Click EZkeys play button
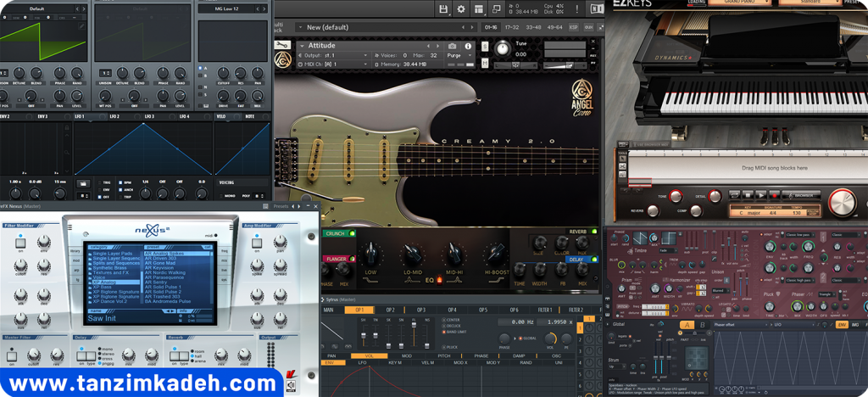Image resolution: width=868 pixels, height=397 pixels. point(760,195)
